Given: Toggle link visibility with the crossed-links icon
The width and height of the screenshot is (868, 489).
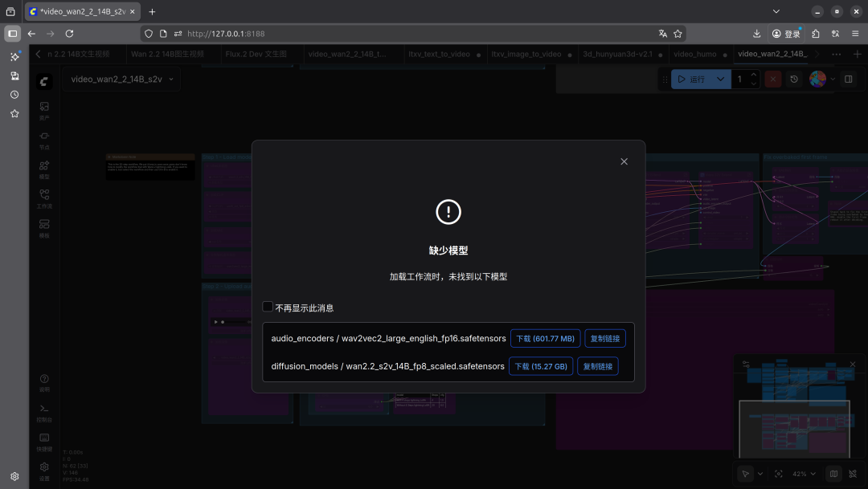Looking at the screenshot, I should (x=854, y=473).
